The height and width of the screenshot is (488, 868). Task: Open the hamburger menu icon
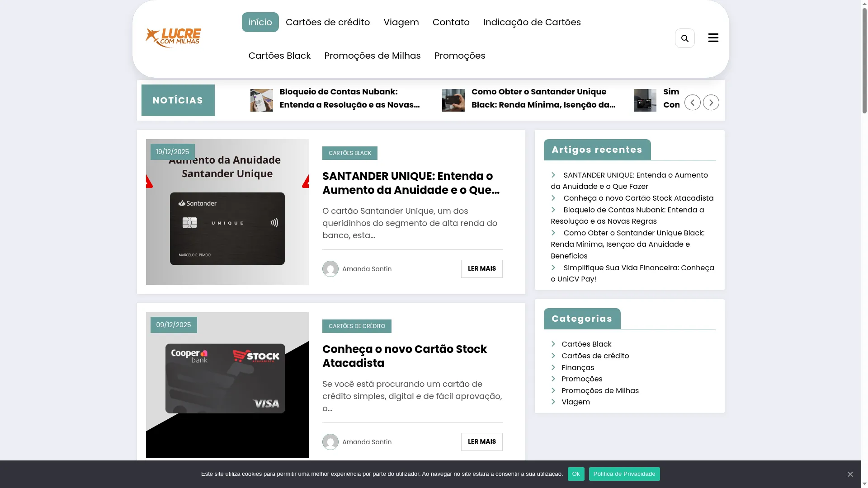[x=713, y=38]
